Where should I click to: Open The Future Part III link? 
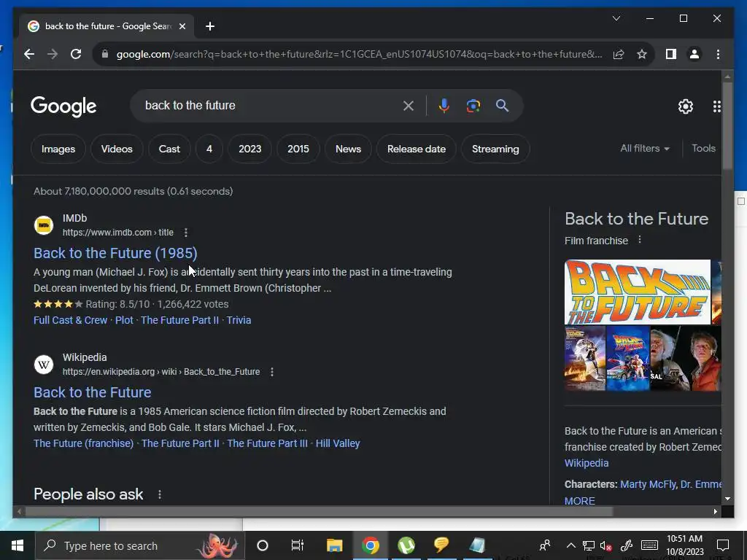coord(267,443)
